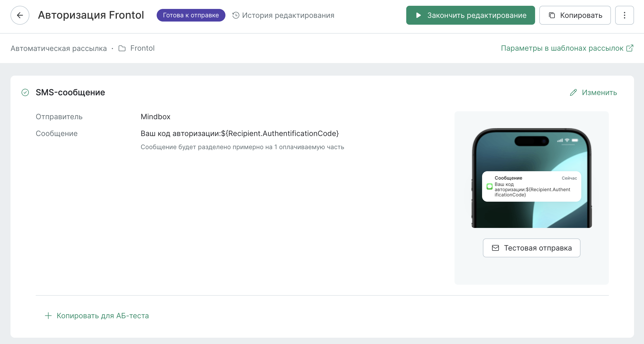The height and width of the screenshot is (344, 644).
Task: Open История редактирования
Action: 288,15
